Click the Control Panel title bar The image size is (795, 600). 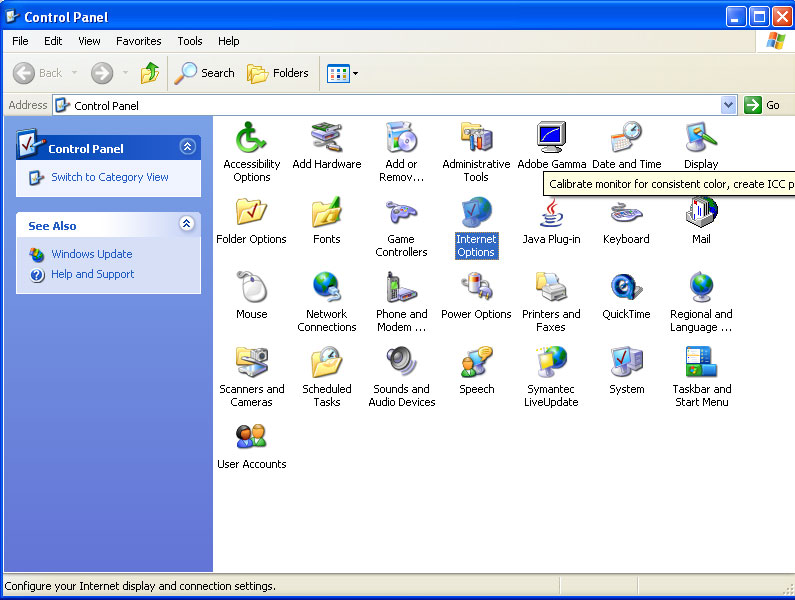tap(365, 17)
